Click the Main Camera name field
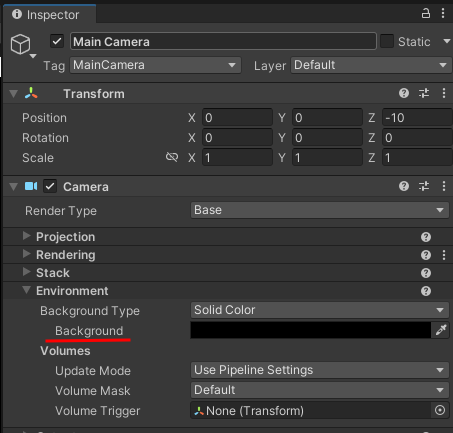Screen dimensions: 453x433 point(223,42)
